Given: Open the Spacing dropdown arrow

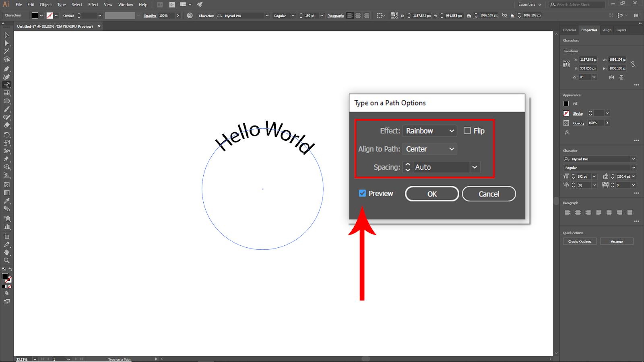Looking at the screenshot, I should [x=475, y=167].
